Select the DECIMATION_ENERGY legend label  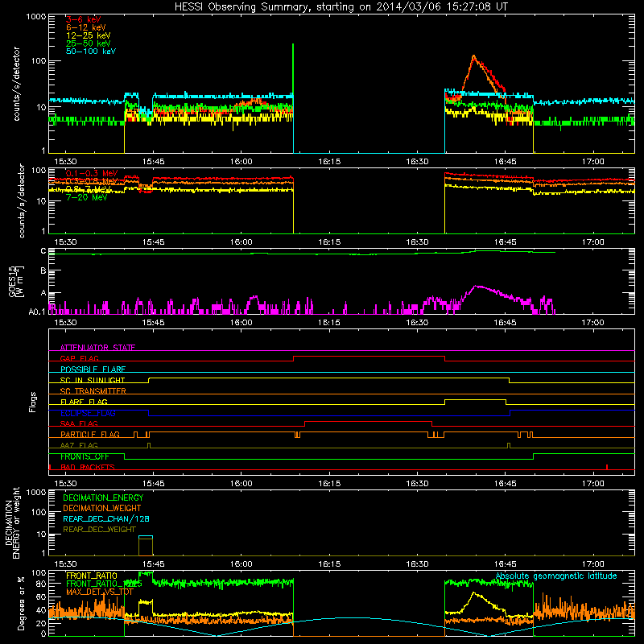103,497
